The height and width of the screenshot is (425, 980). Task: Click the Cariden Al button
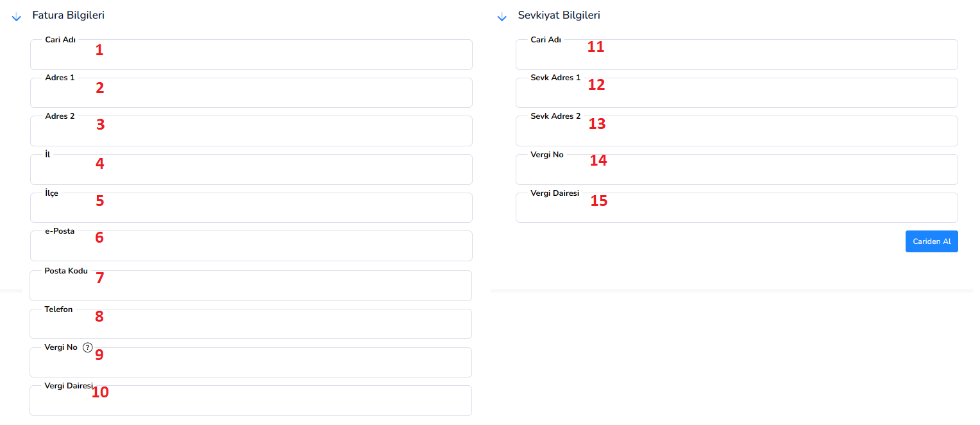[931, 241]
